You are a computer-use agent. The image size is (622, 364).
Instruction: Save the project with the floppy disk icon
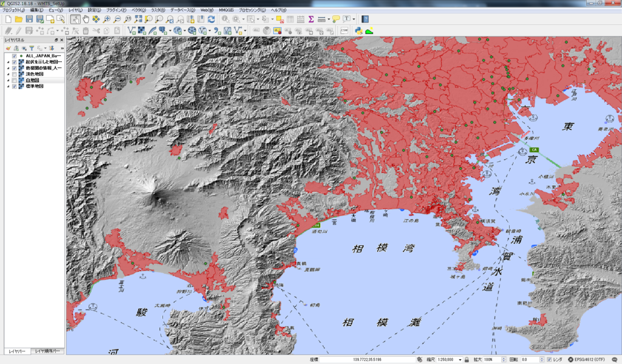pyautogui.click(x=29, y=19)
